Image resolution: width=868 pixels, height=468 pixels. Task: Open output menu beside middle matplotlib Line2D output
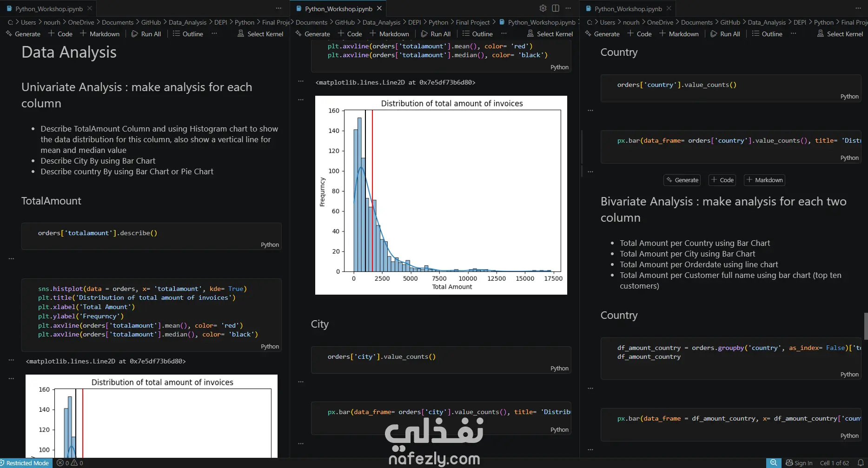click(301, 81)
